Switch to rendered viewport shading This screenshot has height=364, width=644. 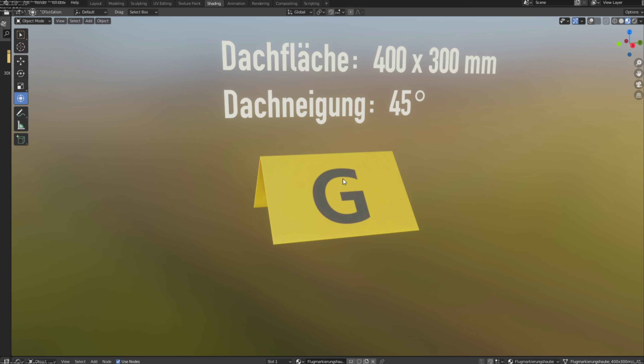(x=634, y=21)
